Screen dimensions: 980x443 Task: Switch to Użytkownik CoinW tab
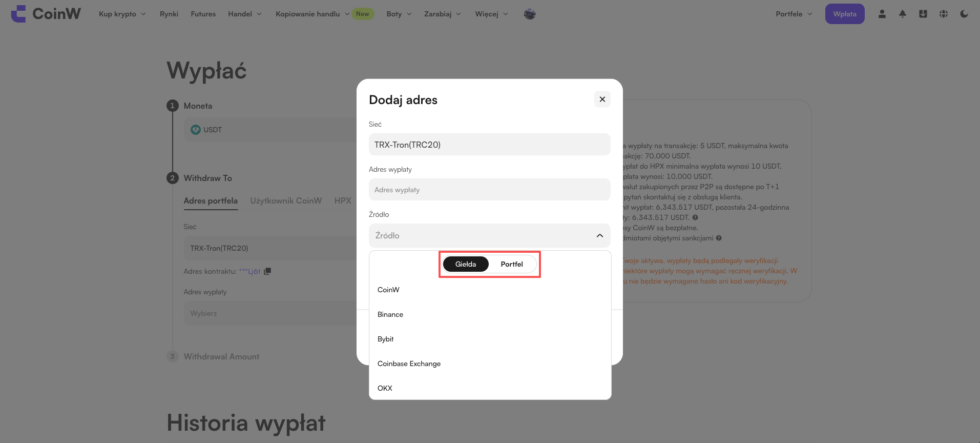pos(286,201)
